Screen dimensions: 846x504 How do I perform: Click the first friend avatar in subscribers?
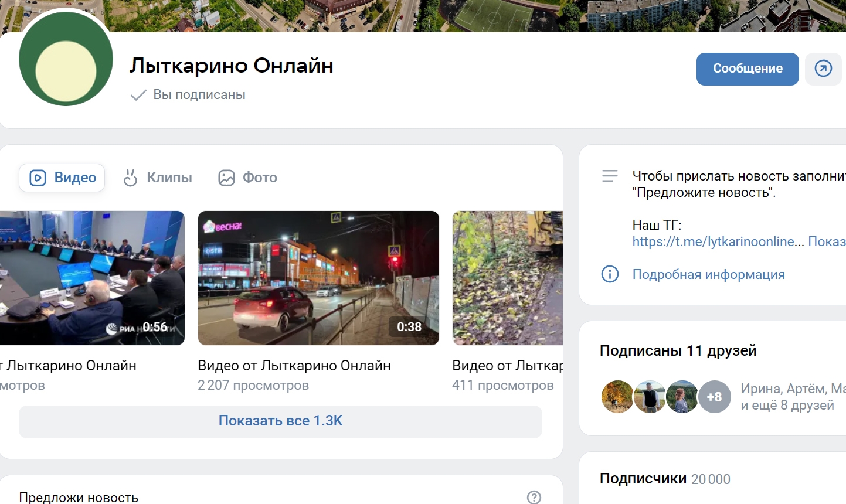(617, 397)
